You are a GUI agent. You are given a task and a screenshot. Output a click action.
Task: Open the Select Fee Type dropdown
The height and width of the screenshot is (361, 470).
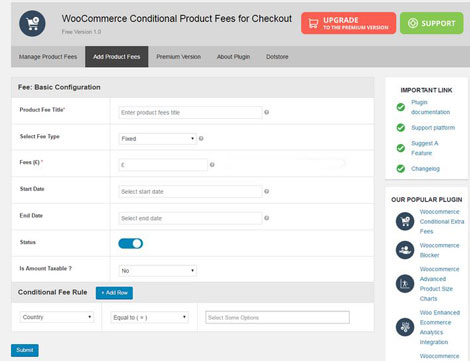tap(157, 139)
